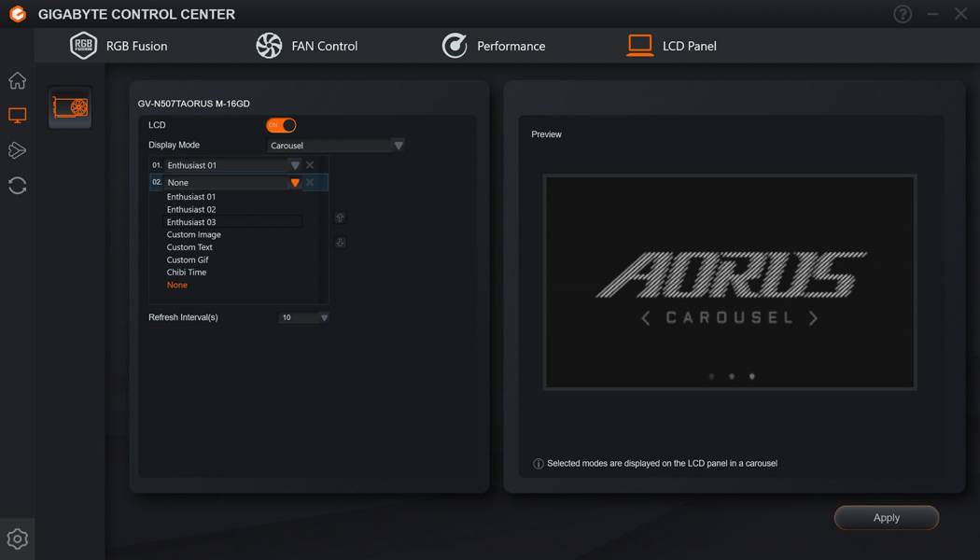
Task: Click the info icon below the preview
Action: click(539, 464)
